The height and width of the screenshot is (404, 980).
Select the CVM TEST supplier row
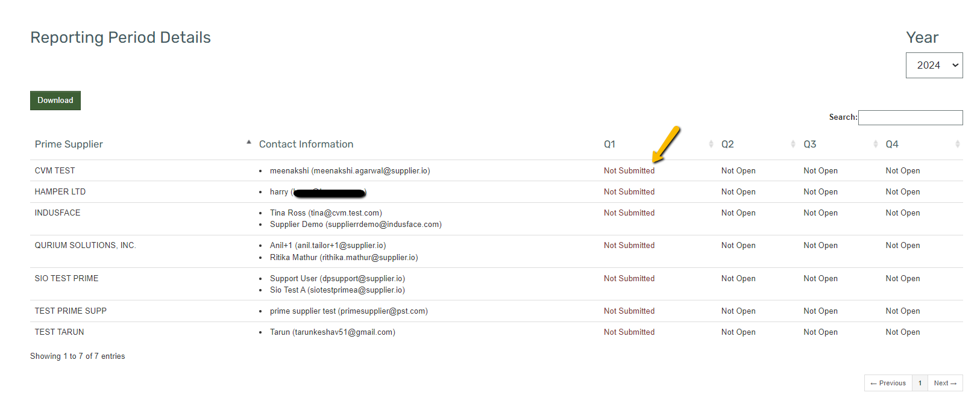pos(497,170)
